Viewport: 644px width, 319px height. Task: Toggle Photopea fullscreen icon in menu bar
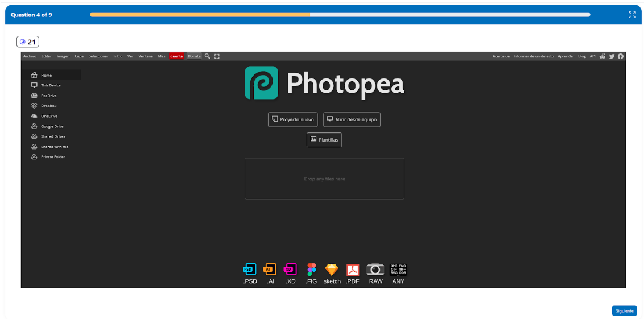point(217,56)
